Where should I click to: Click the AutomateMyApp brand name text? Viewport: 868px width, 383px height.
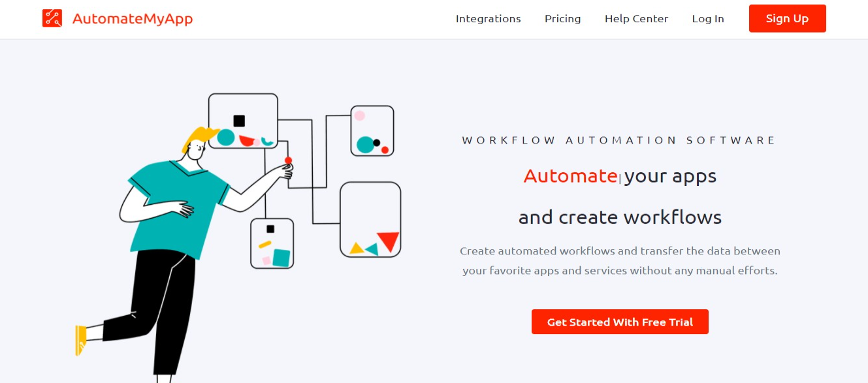(x=133, y=19)
